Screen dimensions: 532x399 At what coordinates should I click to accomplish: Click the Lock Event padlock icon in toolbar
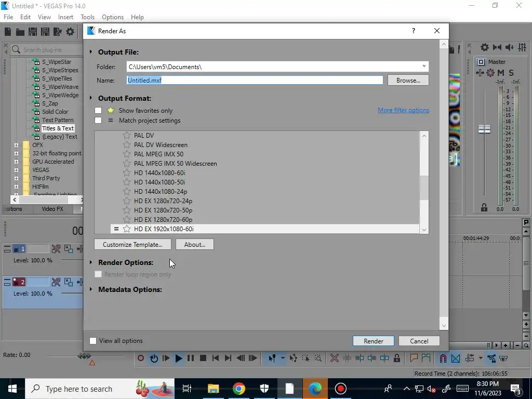(x=396, y=358)
